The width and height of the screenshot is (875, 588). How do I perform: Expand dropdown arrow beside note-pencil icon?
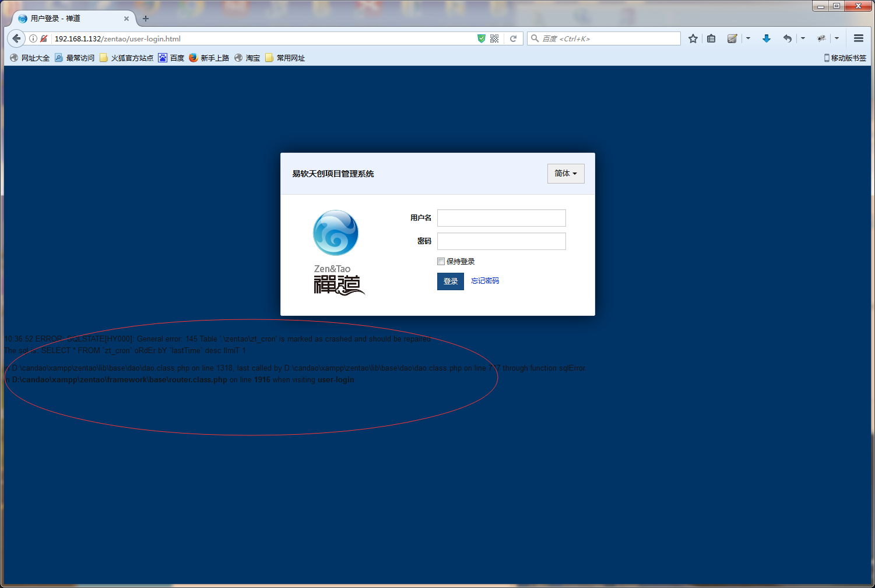[748, 38]
